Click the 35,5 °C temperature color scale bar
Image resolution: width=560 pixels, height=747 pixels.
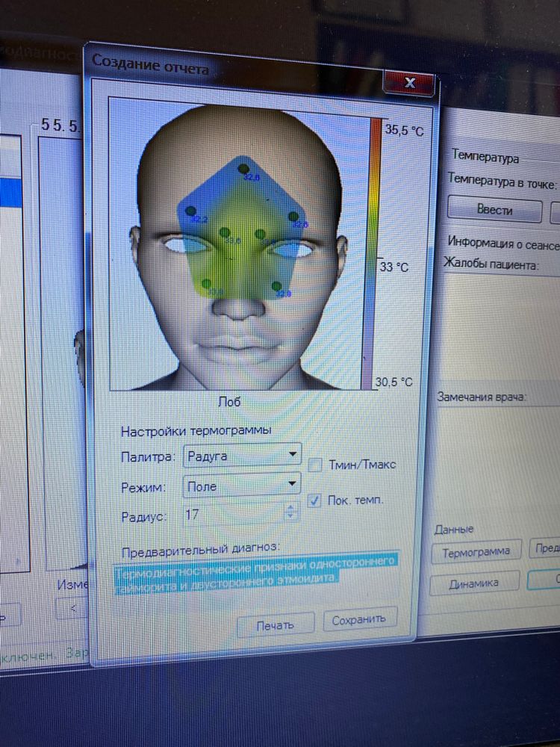(x=371, y=252)
